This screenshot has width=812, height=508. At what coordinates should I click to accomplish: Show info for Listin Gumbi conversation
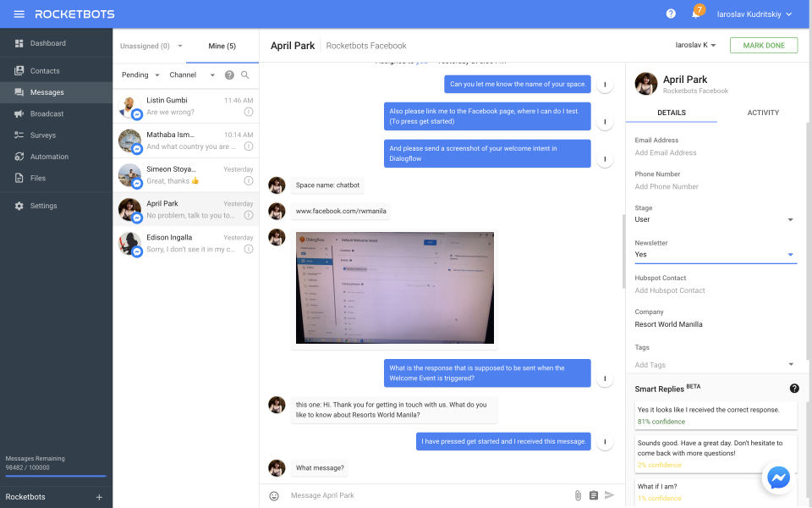coord(249,112)
